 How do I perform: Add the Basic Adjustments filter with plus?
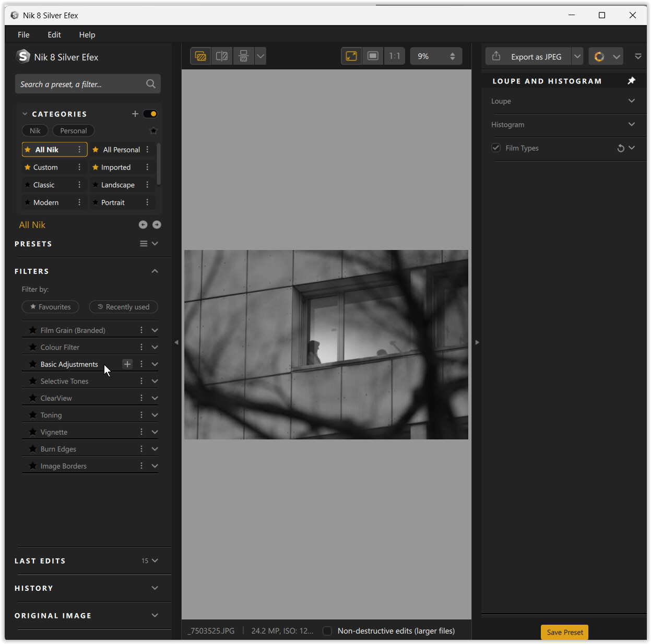127,364
